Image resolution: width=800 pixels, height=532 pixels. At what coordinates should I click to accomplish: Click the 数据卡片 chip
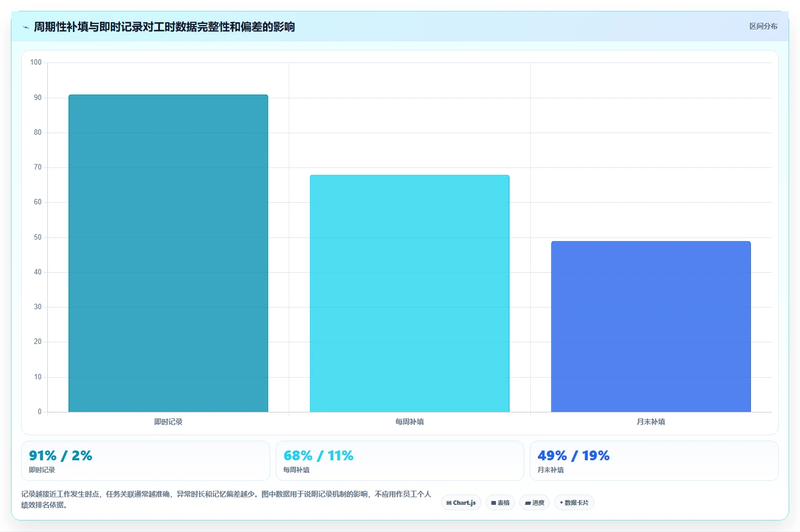[574, 503]
